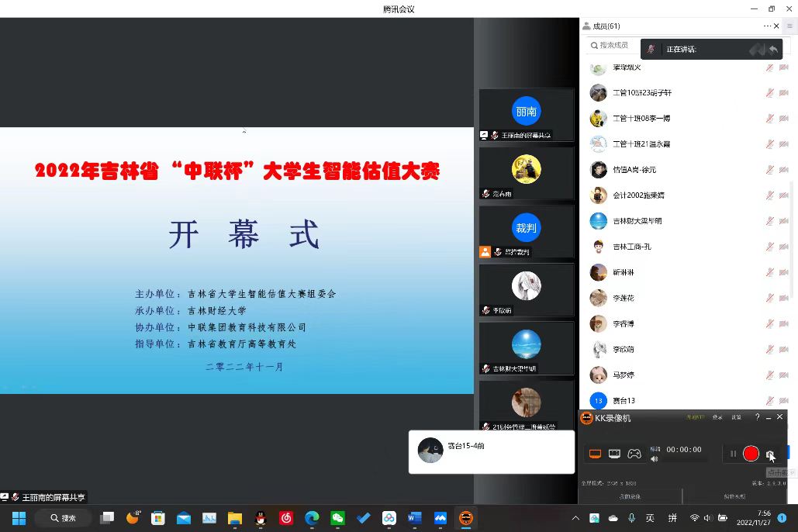The width and height of the screenshot is (798, 532).
Task: Show hidden icons in system tray
Action: [x=575, y=518]
